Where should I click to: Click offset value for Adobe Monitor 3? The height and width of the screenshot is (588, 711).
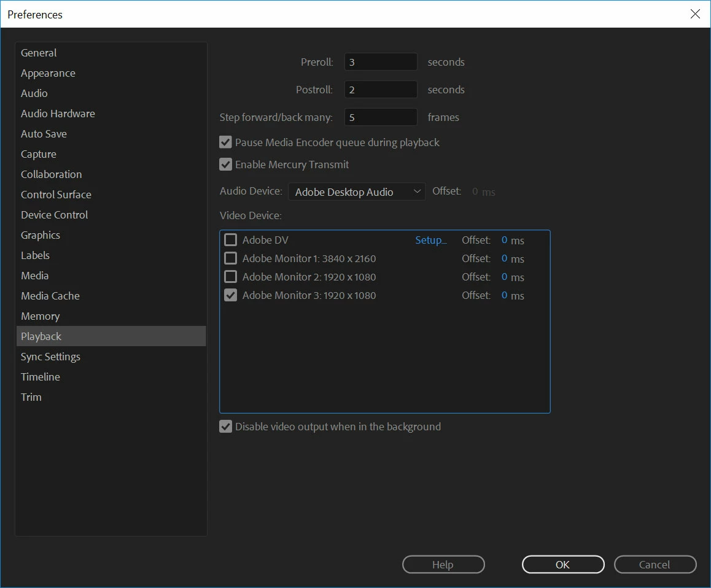[504, 295]
